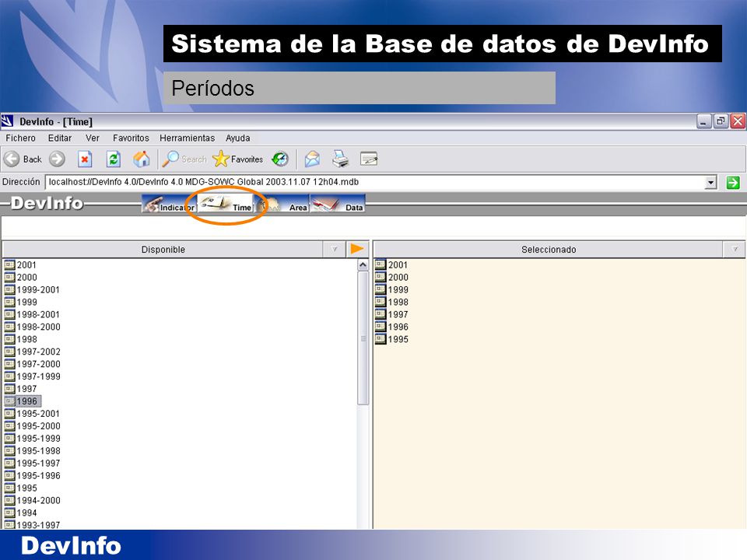This screenshot has width=747, height=560.
Task: Click the scrollbar up arrow in Disponible
Action: pos(363,264)
